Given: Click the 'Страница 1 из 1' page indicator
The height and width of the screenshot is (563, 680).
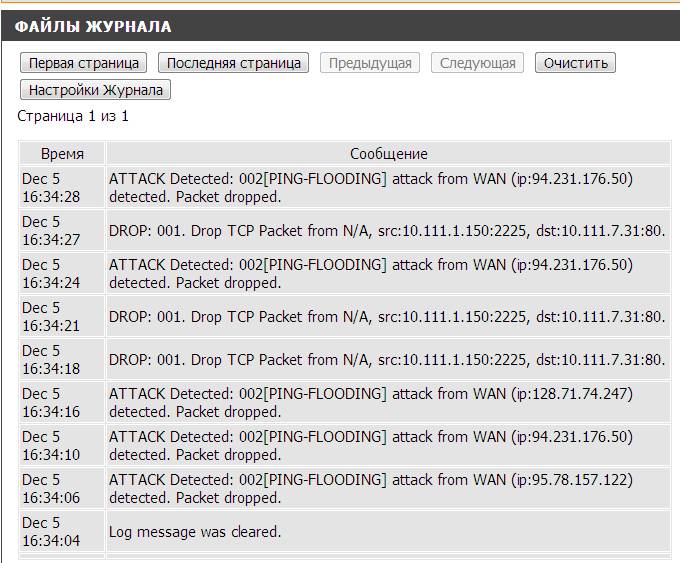Looking at the screenshot, I should (73, 116).
